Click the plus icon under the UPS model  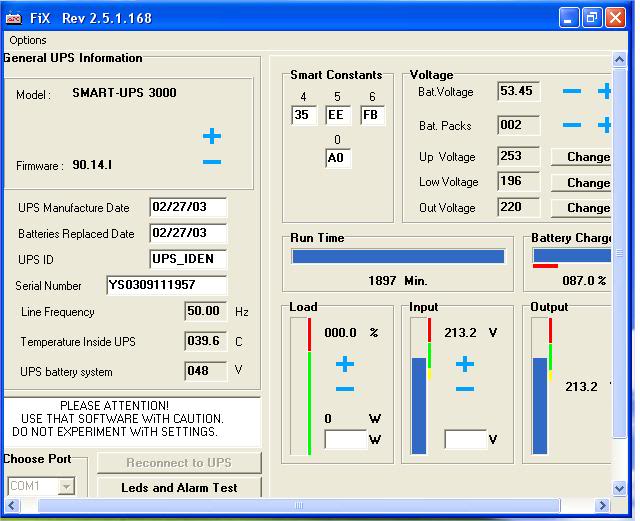tap(212, 136)
